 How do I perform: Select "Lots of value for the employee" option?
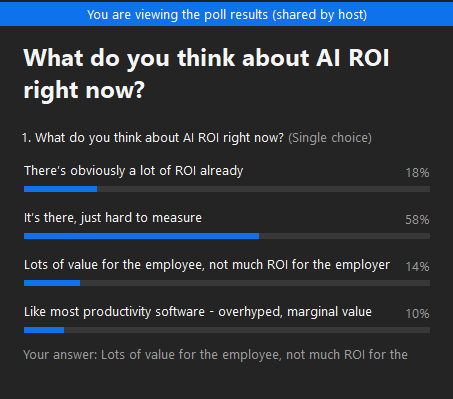[x=207, y=265]
